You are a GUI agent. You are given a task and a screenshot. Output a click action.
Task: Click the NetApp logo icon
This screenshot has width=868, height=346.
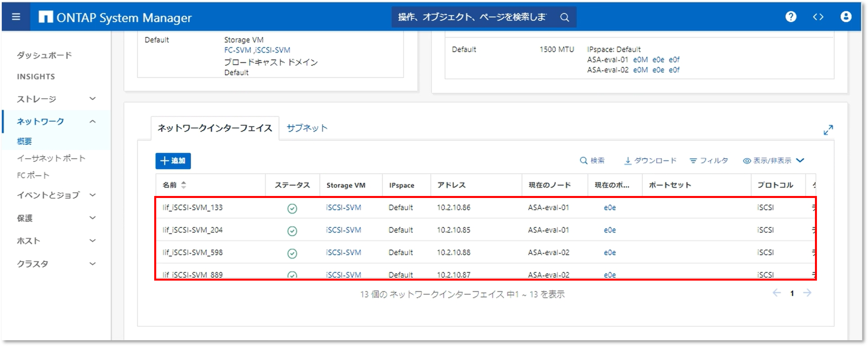coord(46,17)
